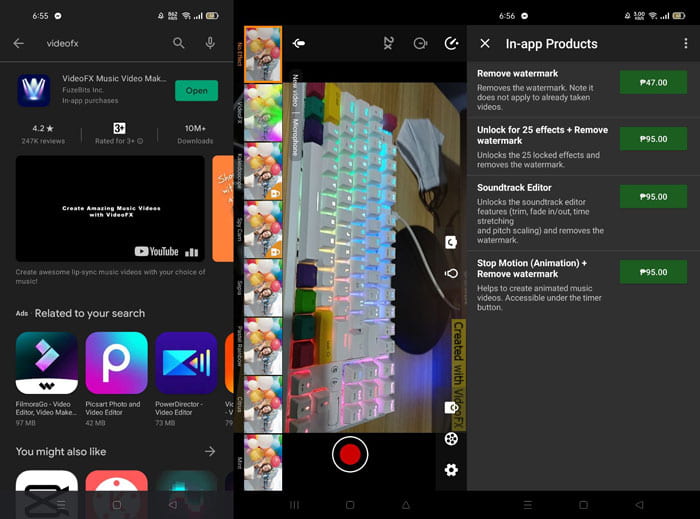
Task: Open FilmoraGo Video Editor app icon
Action: tap(46, 363)
